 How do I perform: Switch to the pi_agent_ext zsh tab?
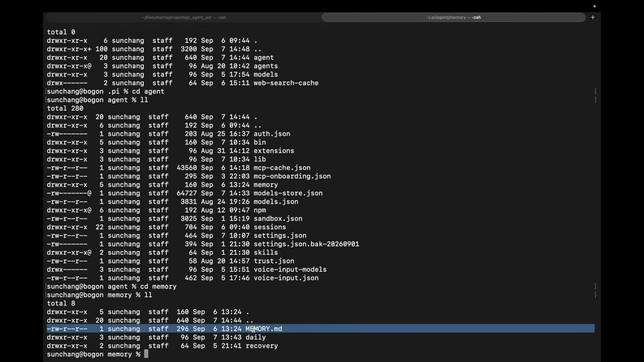point(184,17)
